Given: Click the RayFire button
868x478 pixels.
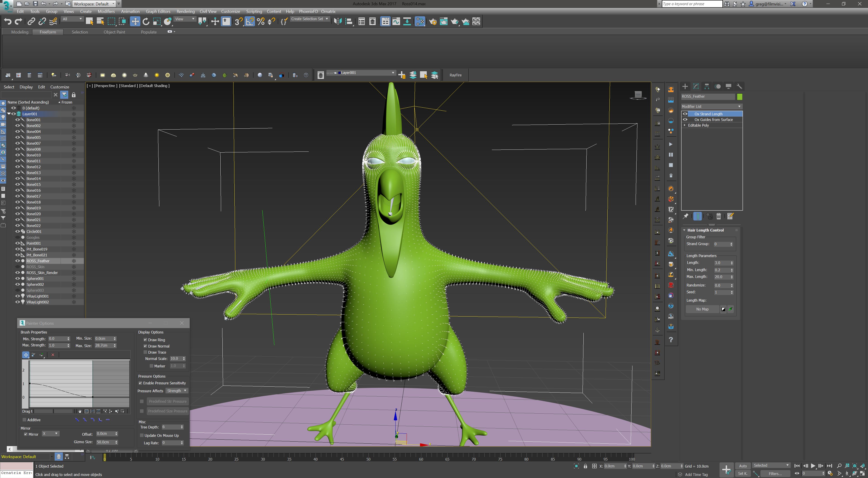Looking at the screenshot, I should [x=455, y=75].
